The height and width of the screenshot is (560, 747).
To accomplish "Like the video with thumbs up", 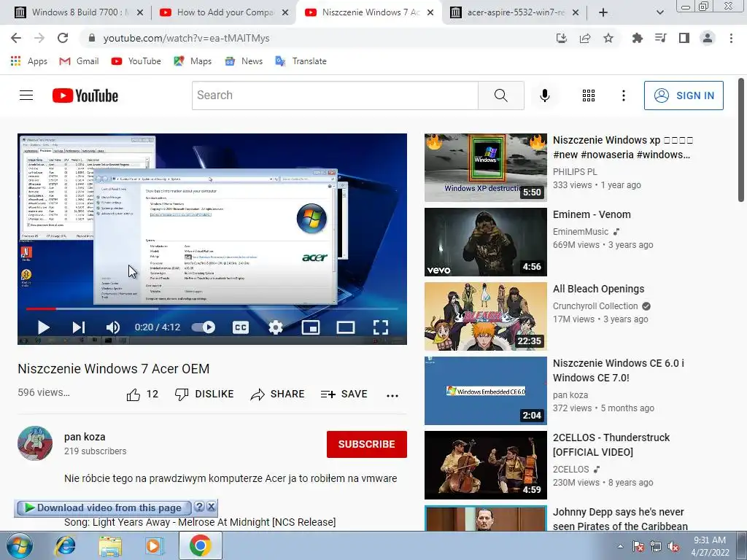I will click(x=142, y=394).
